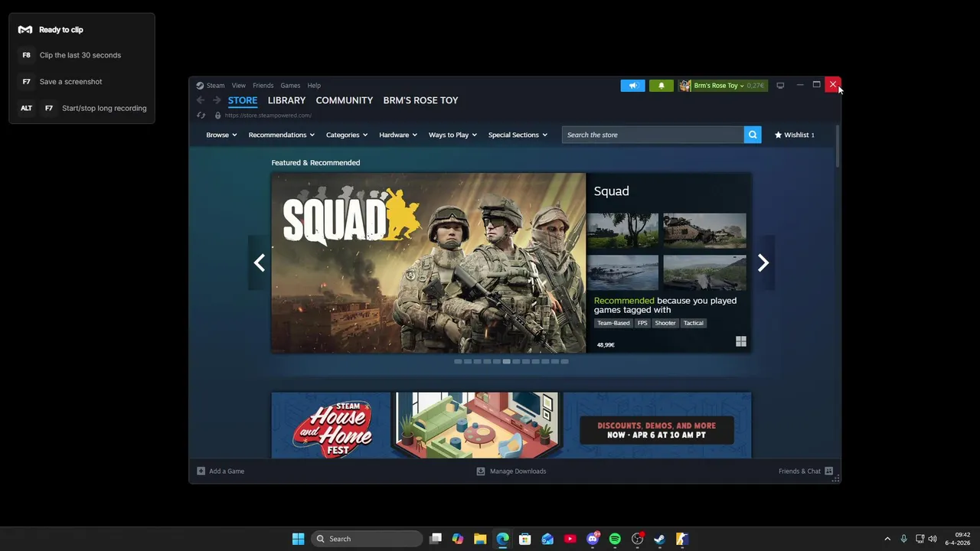980x551 pixels.
Task: Expand the Hardware dropdown
Action: point(398,135)
